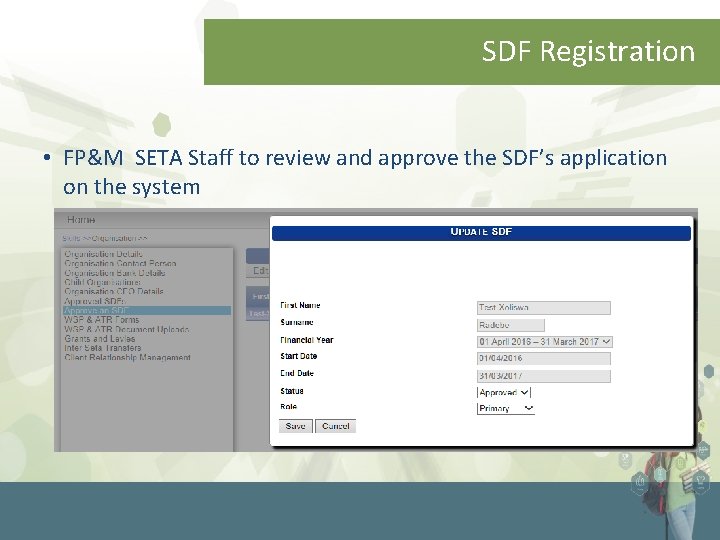Click the Cancel button in Update SDF dialog
This screenshot has width=720, height=540.
[x=336, y=426]
